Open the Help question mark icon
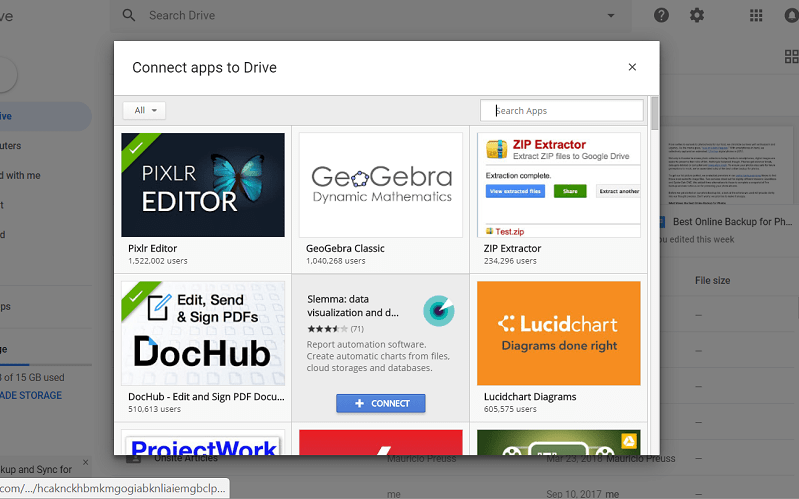The width and height of the screenshot is (799, 499). tap(661, 15)
